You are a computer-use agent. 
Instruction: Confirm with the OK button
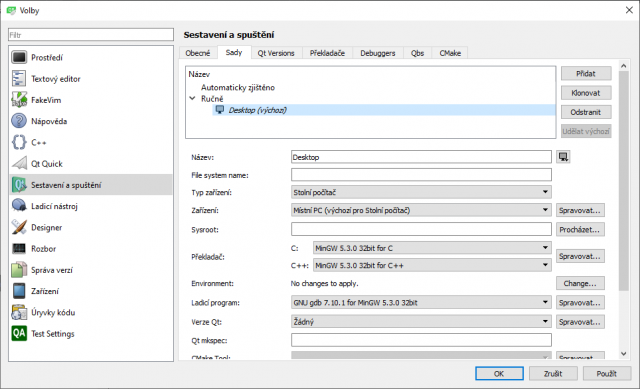[499, 373]
